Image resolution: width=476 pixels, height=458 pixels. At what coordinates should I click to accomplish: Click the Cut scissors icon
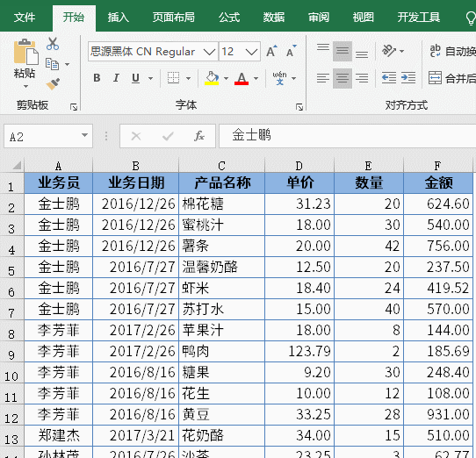[53, 44]
